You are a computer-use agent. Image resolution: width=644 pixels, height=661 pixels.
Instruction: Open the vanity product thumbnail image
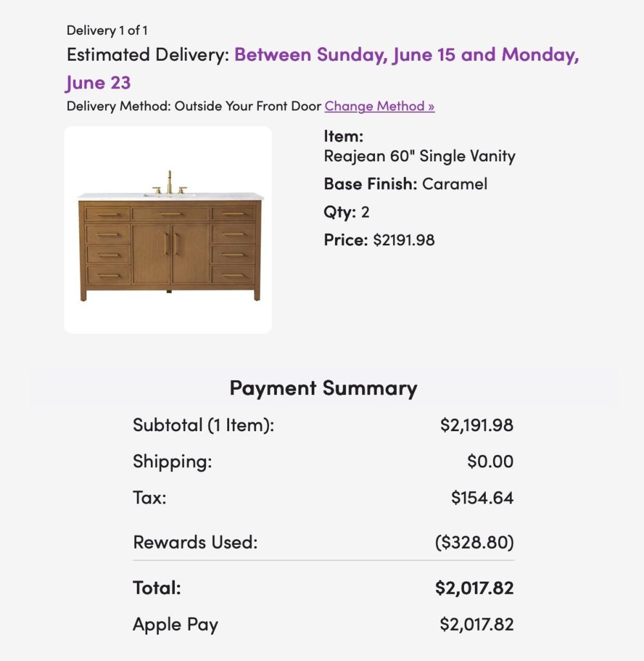pyautogui.click(x=168, y=230)
